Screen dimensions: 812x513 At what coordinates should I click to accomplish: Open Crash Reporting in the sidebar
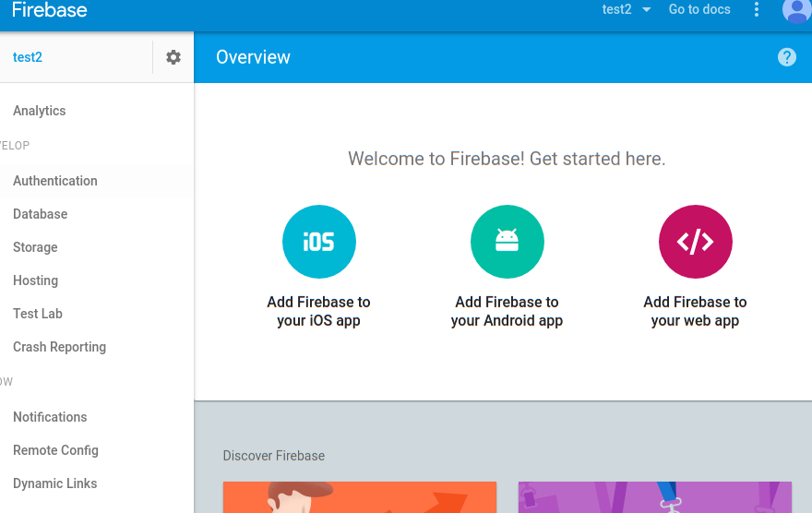59,347
